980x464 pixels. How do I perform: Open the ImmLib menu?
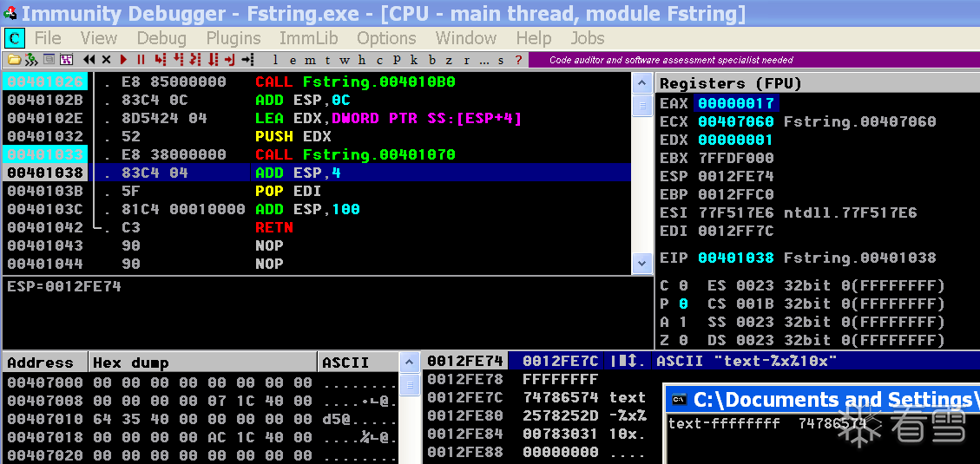(x=309, y=38)
